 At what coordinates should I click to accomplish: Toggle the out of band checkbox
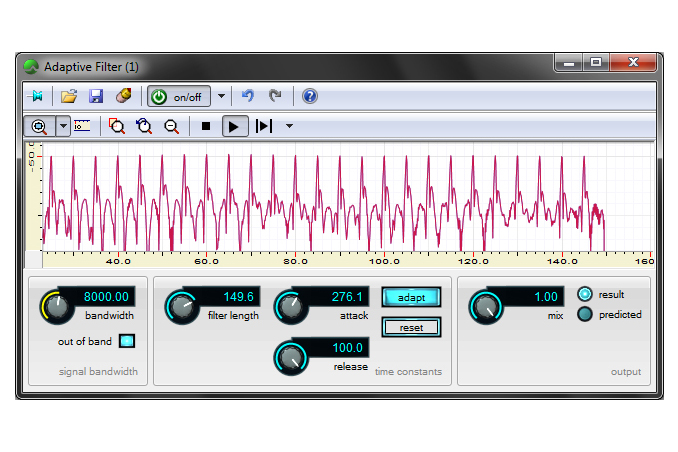click(127, 341)
